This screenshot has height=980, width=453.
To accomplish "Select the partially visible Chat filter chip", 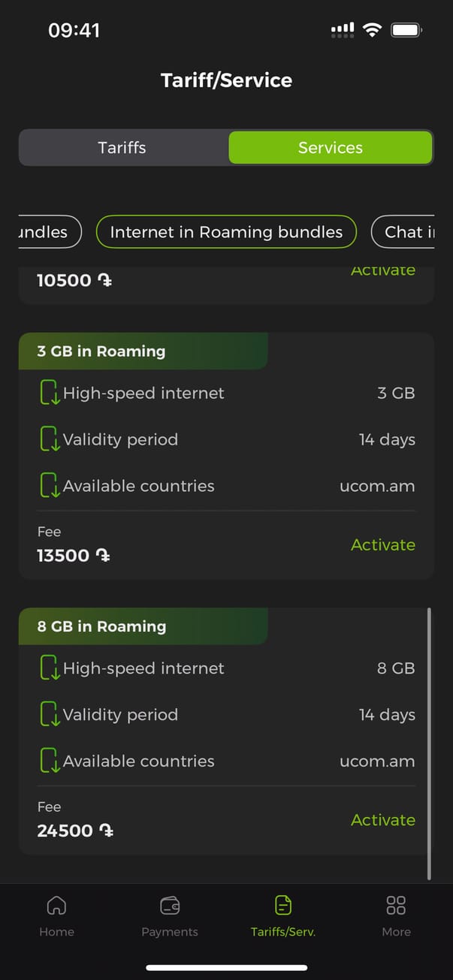I will (x=404, y=232).
